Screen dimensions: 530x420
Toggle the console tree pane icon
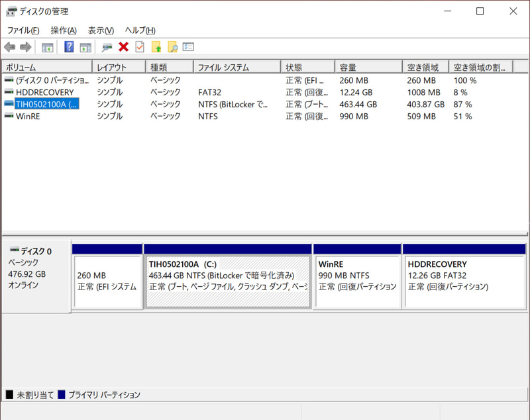click(x=46, y=46)
